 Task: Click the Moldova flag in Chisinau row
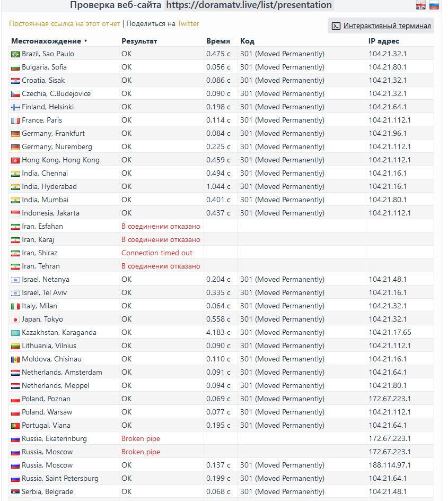pyautogui.click(x=15, y=359)
